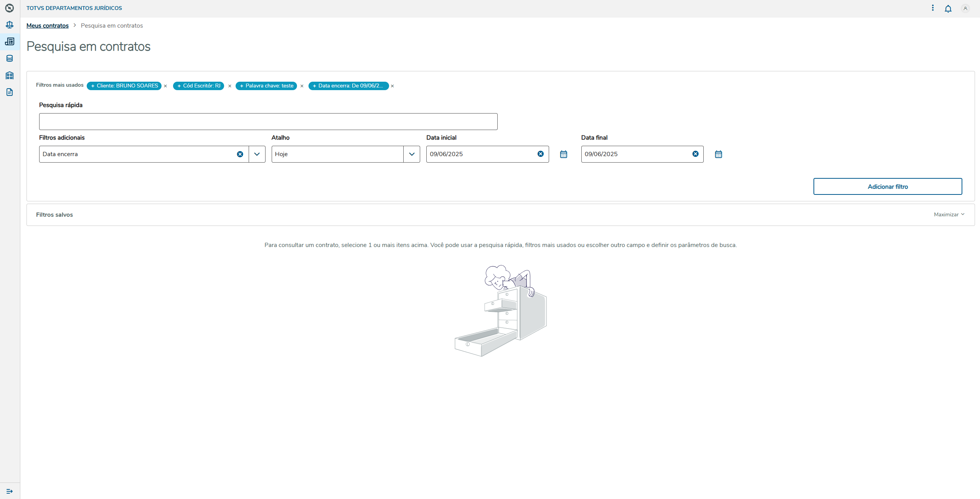Click the contracts sidebar icon
980x499 pixels.
click(x=10, y=41)
